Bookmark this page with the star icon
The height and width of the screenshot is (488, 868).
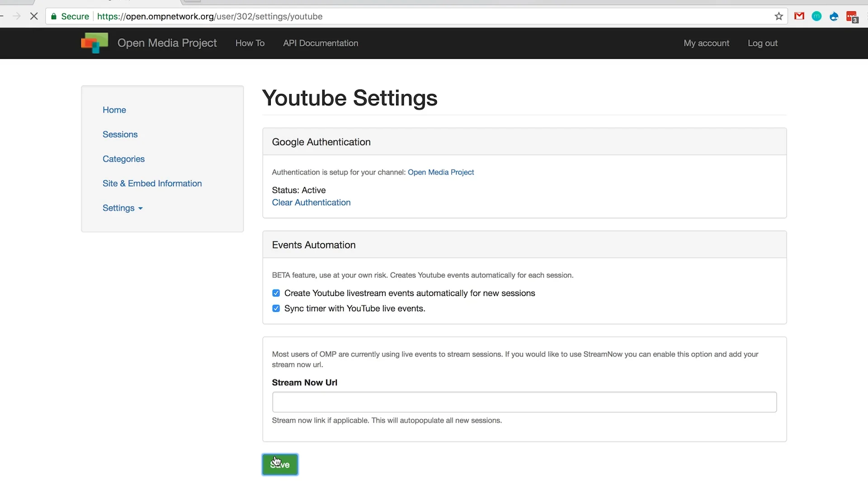tap(778, 16)
